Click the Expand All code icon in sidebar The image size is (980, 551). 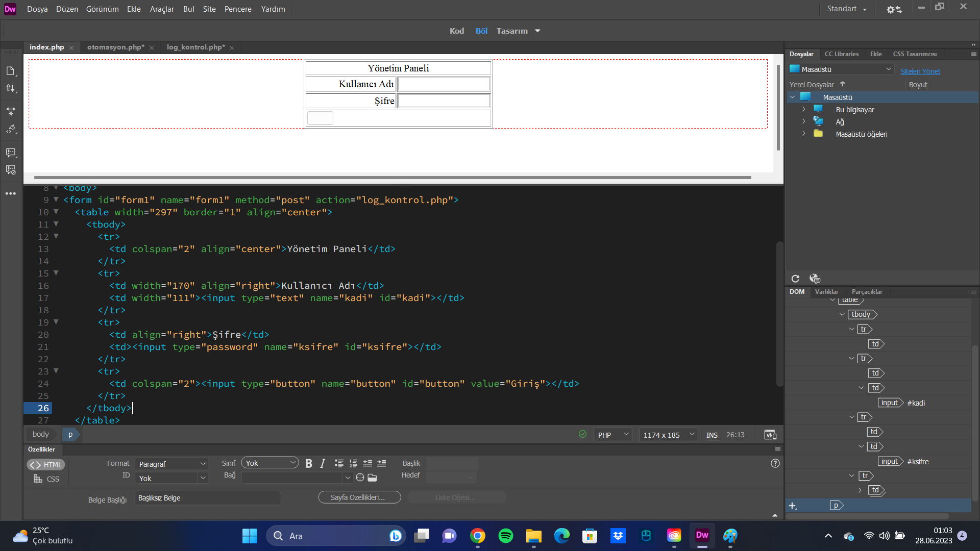(x=11, y=111)
